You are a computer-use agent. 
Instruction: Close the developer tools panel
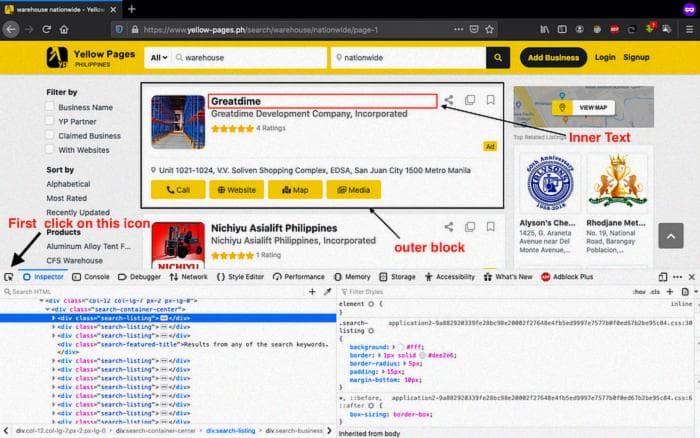(692, 277)
